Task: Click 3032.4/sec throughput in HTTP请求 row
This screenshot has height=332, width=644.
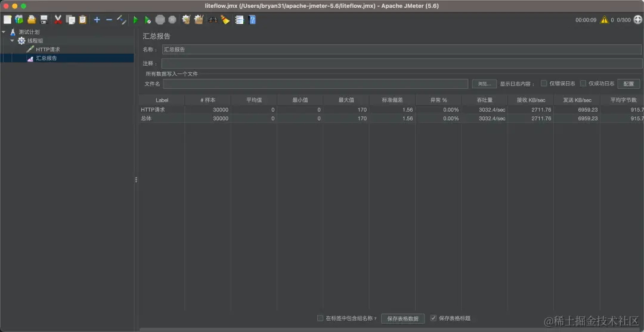Action: click(485, 110)
